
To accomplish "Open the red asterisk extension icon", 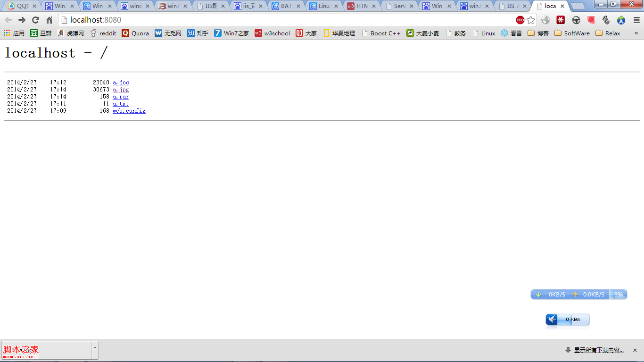I will pos(561,20).
